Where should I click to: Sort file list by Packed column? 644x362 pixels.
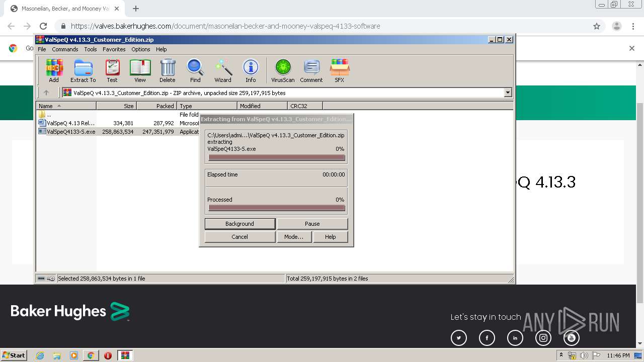pyautogui.click(x=157, y=106)
